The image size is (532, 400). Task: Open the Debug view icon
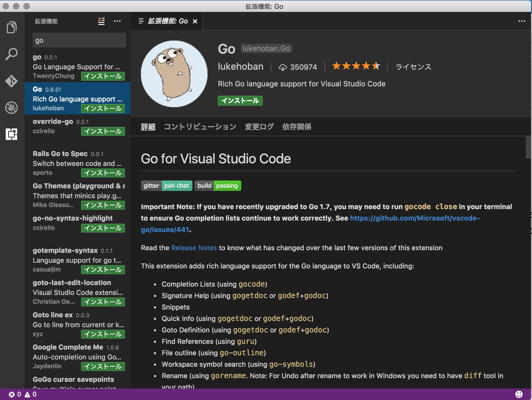(11, 107)
